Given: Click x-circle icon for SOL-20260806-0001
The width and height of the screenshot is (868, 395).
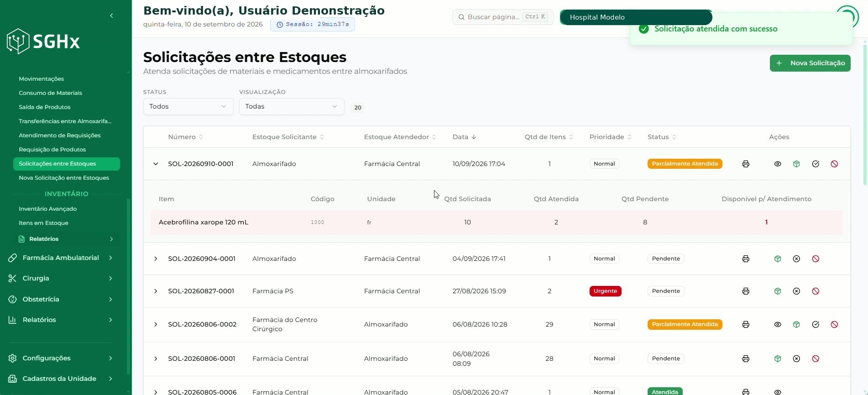Looking at the screenshot, I should click(796, 359).
